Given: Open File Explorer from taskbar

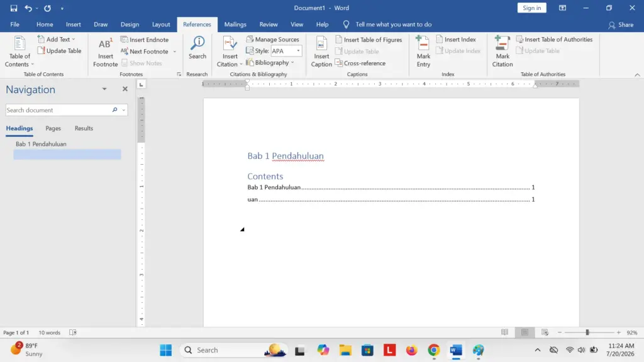Looking at the screenshot, I should tap(345, 350).
